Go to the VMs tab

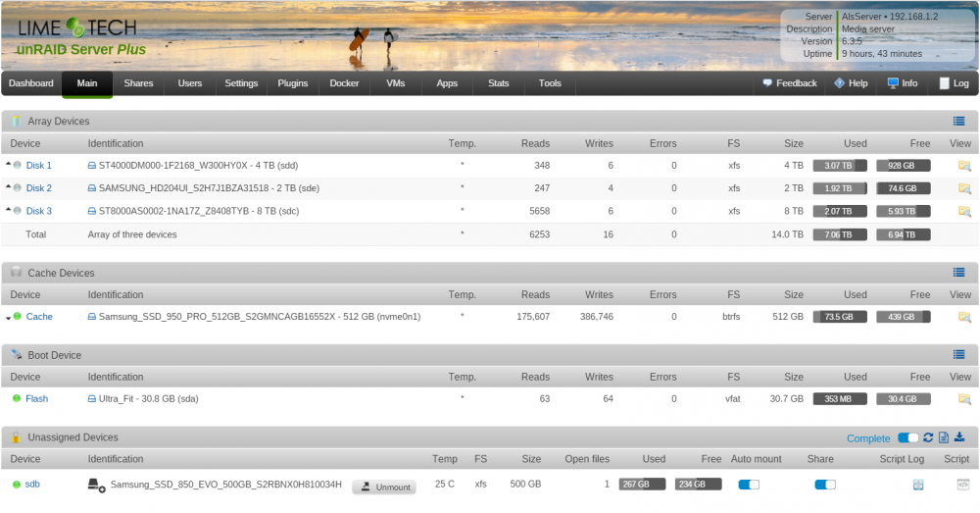(x=396, y=83)
